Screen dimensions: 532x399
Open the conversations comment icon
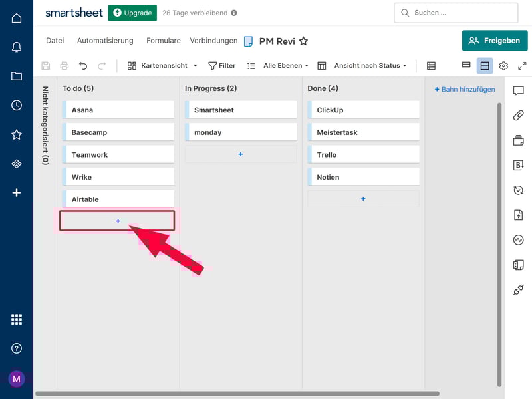[518, 91]
